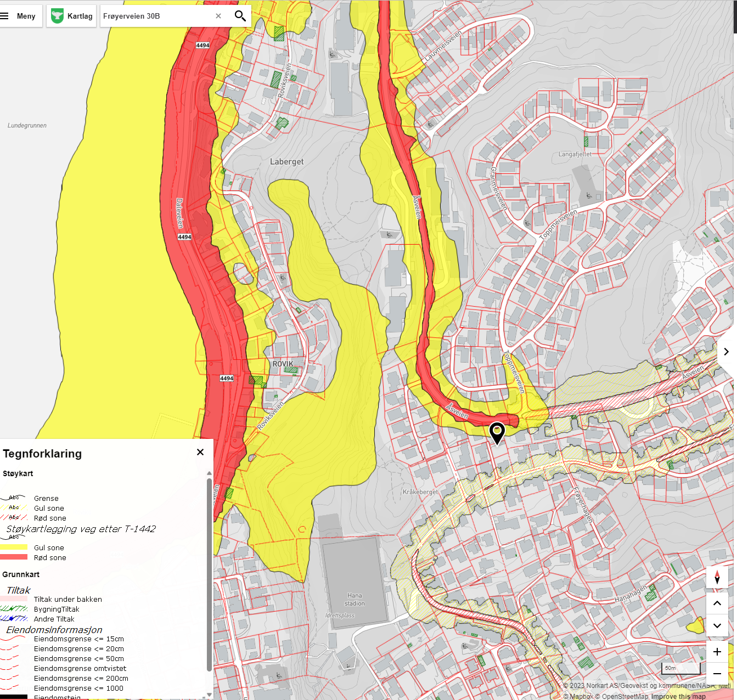Open the Kartlag layers panel
737x700 pixels.
coord(72,16)
